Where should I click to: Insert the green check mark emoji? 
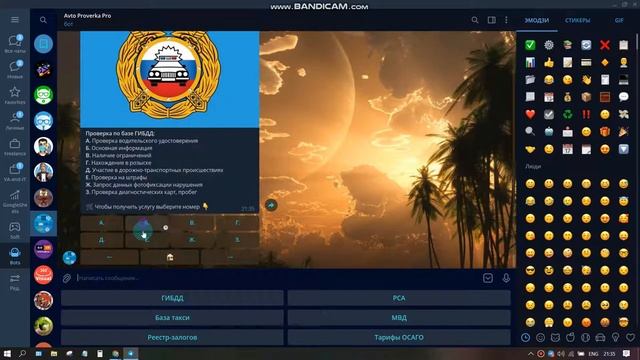(530, 45)
